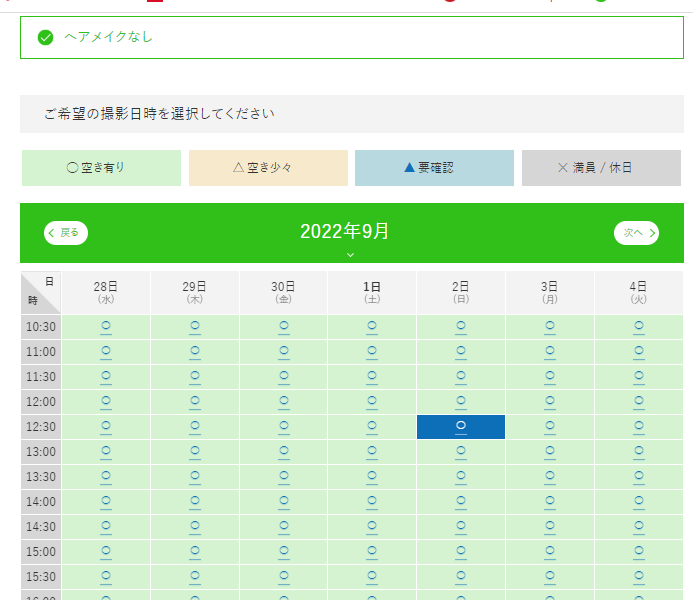
Task: Pick the 29日 11:00 circle slot
Action: tap(194, 351)
